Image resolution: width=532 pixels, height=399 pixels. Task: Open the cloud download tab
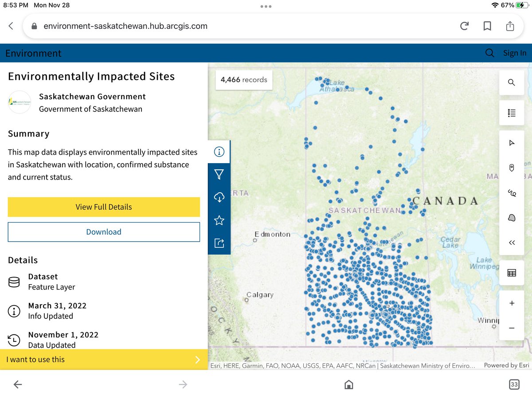tap(219, 197)
